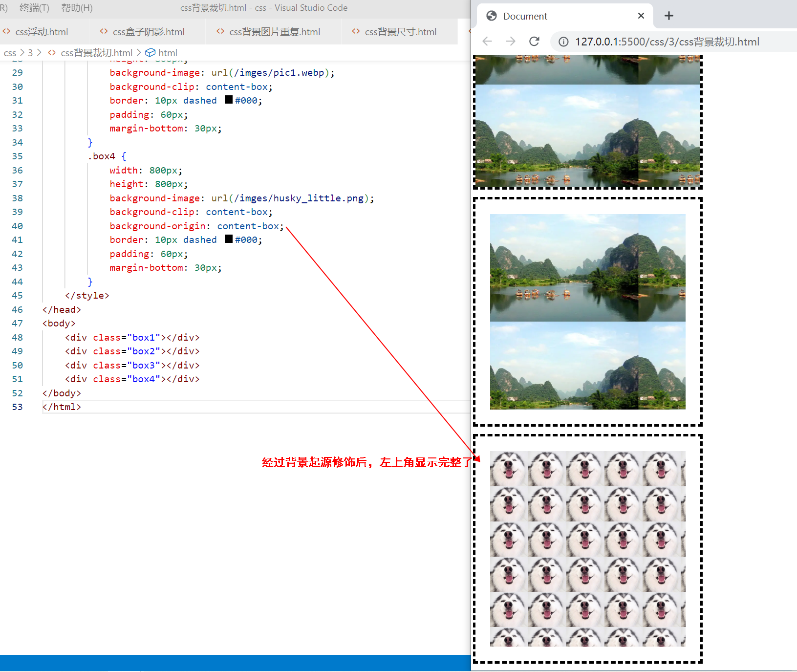
Task: Switch to css背景图片重复.html tab
Action: (x=275, y=32)
